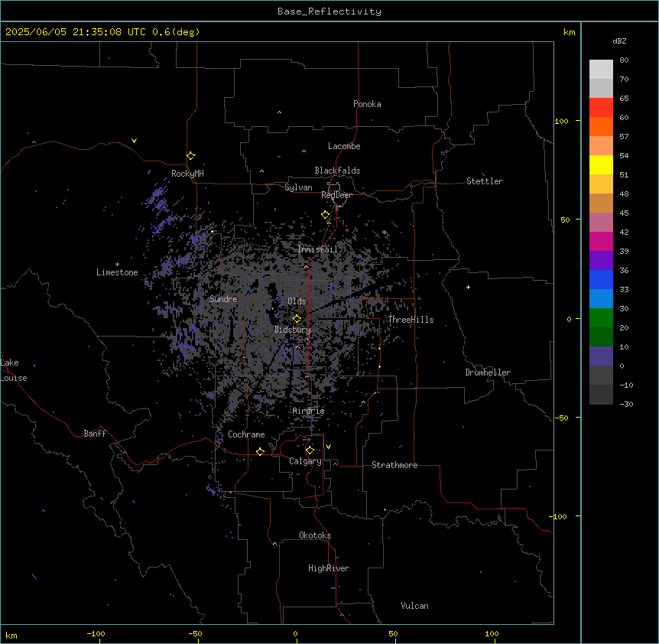Click the Stettler town label
This screenshot has height=644, width=659.
485,181
